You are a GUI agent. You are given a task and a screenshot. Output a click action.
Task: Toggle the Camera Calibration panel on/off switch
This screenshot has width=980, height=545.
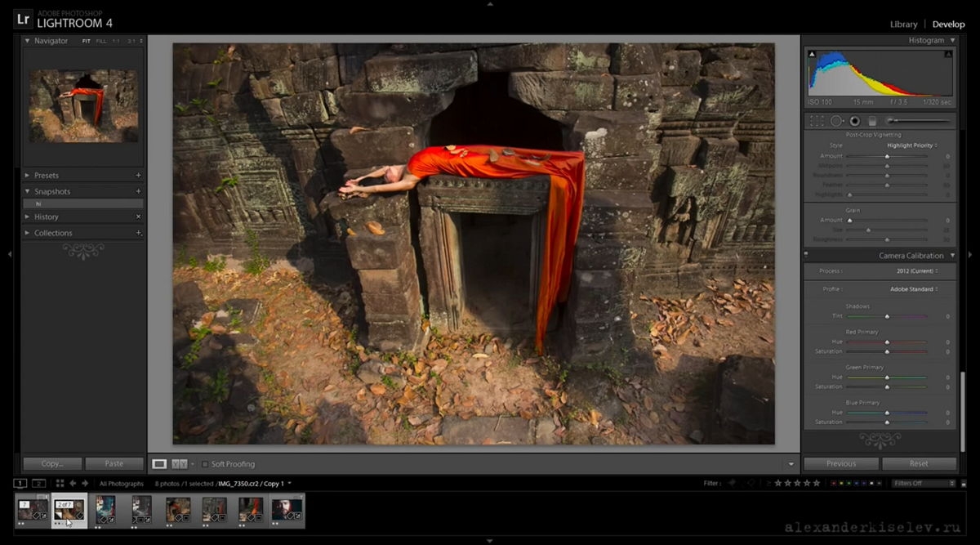tap(807, 256)
